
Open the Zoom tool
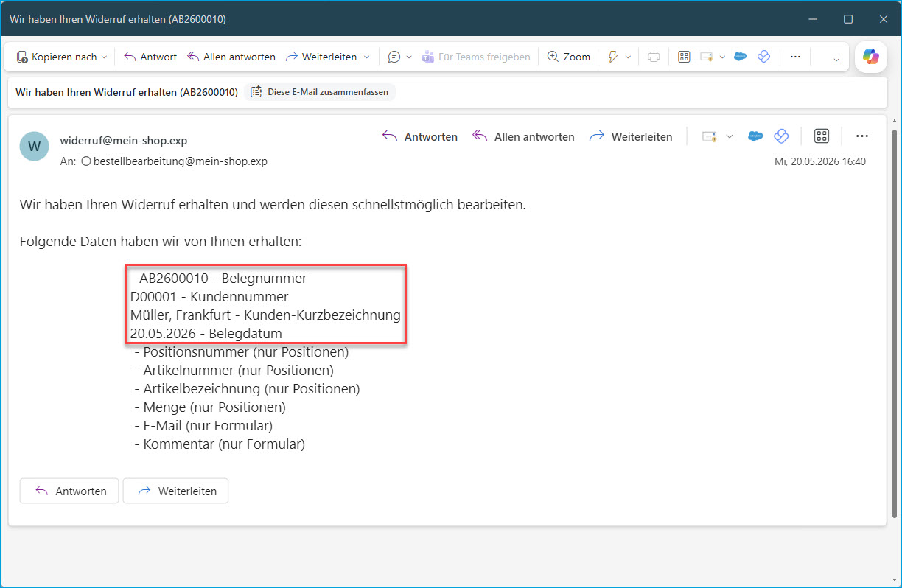coord(569,57)
